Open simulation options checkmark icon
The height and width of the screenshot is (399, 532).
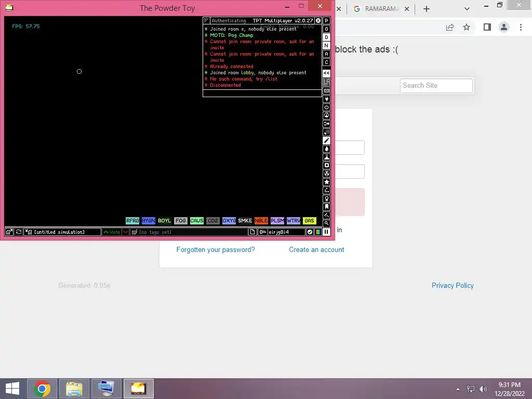(x=310, y=232)
